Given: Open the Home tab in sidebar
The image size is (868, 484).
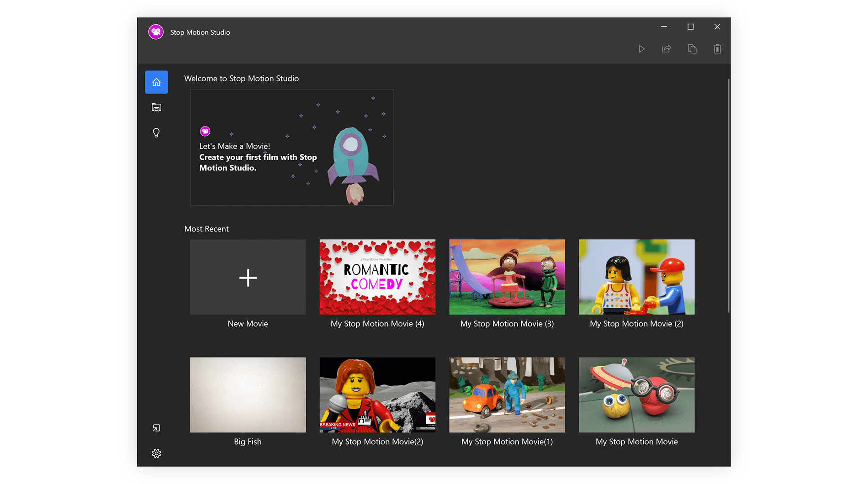Looking at the screenshot, I should pos(156,82).
